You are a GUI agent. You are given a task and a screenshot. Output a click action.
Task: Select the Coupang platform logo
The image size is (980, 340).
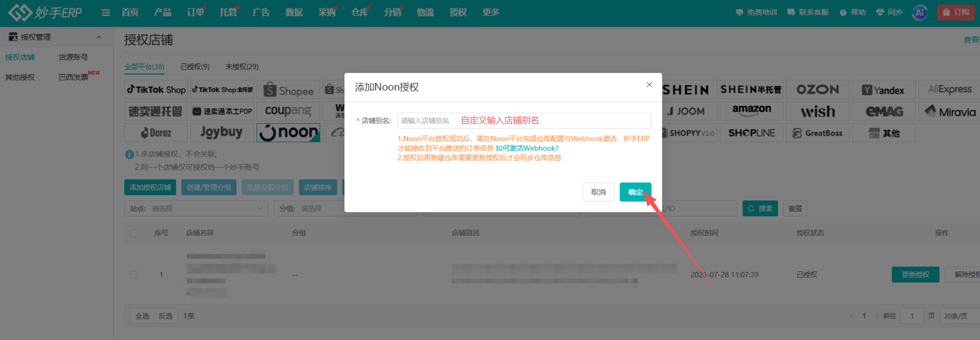[x=288, y=111]
